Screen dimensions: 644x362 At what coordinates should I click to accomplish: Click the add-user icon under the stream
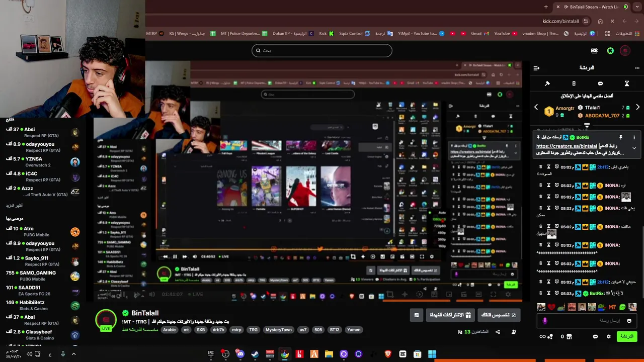click(514, 332)
